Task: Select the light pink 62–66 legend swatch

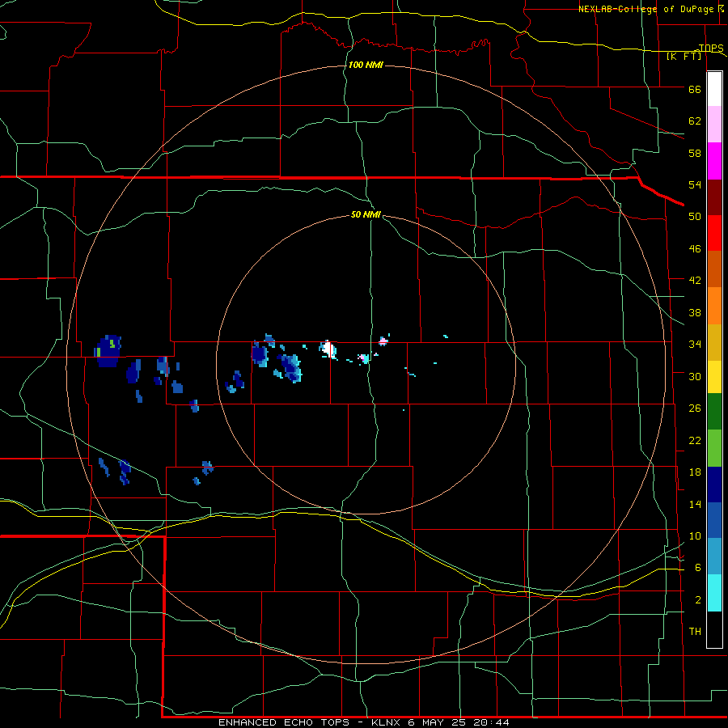Action: click(714, 125)
